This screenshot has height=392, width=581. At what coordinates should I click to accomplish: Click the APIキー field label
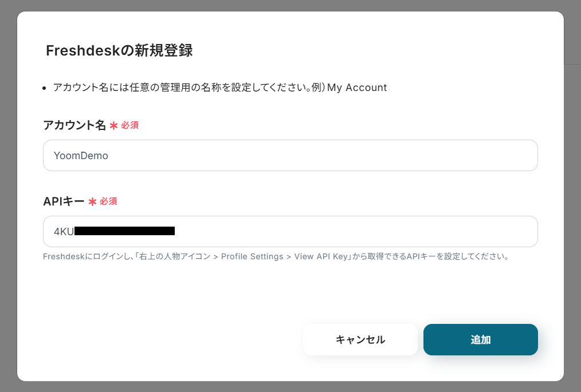(x=64, y=201)
